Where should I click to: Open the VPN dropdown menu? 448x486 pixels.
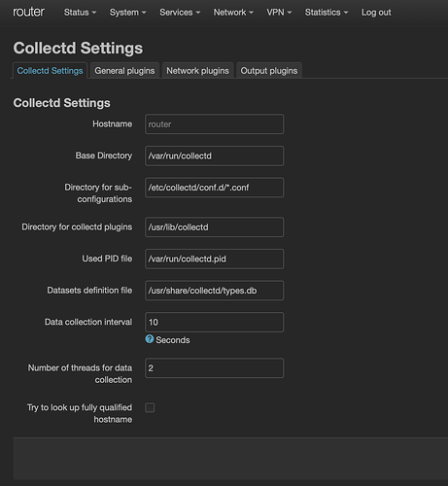click(x=279, y=13)
